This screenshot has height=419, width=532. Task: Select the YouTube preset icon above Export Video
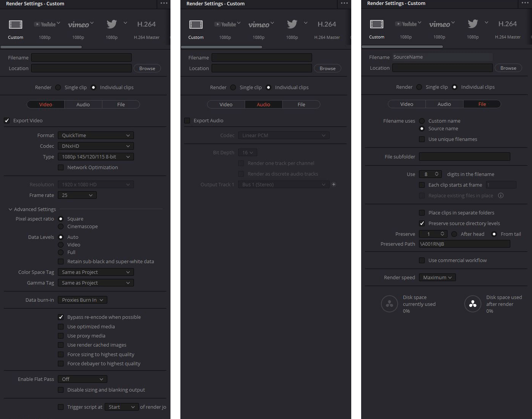tap(45, 24)
